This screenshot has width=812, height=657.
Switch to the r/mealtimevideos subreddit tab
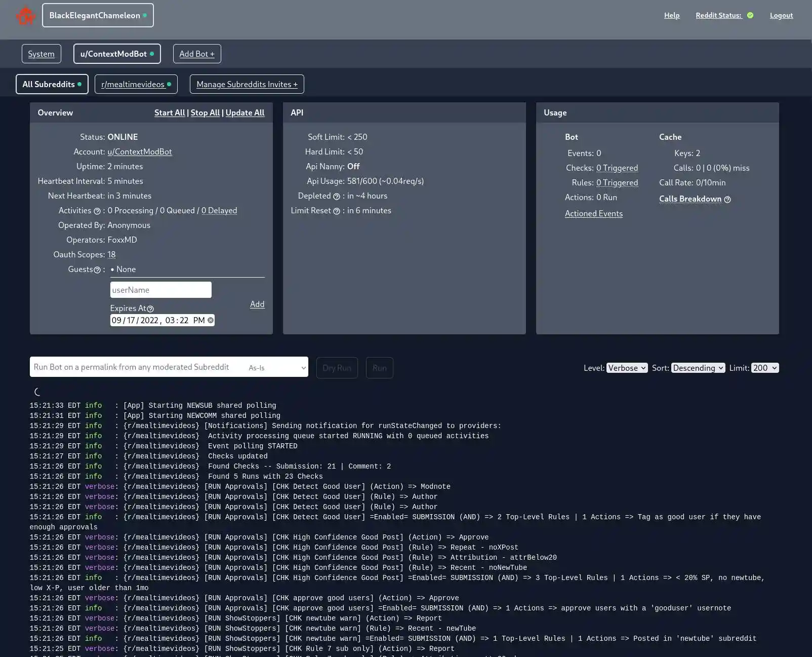133,84
